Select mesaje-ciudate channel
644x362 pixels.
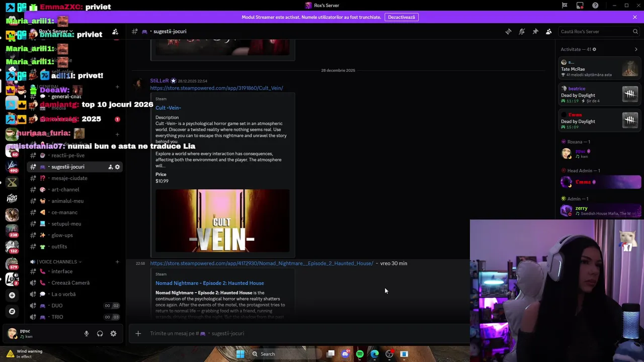tap(74, 178)
